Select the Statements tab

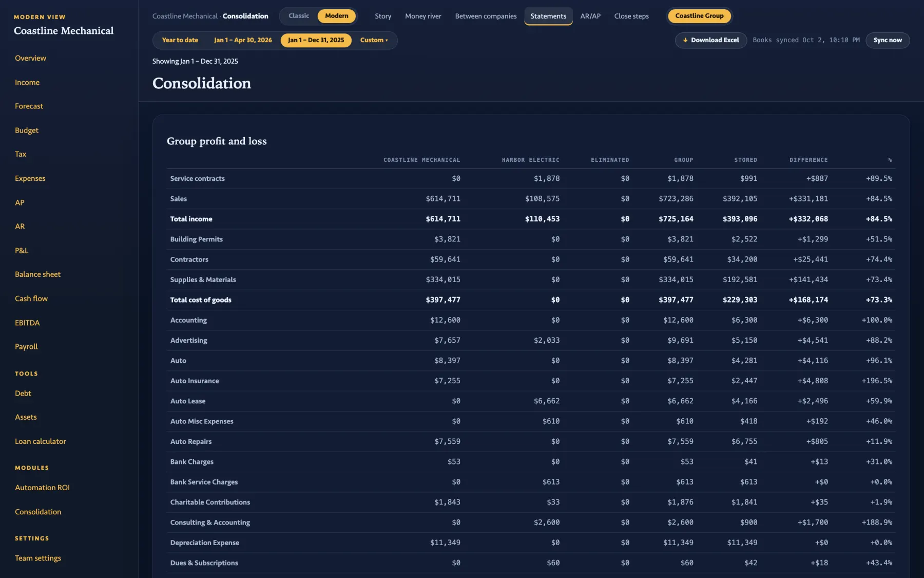coord(548,16)
